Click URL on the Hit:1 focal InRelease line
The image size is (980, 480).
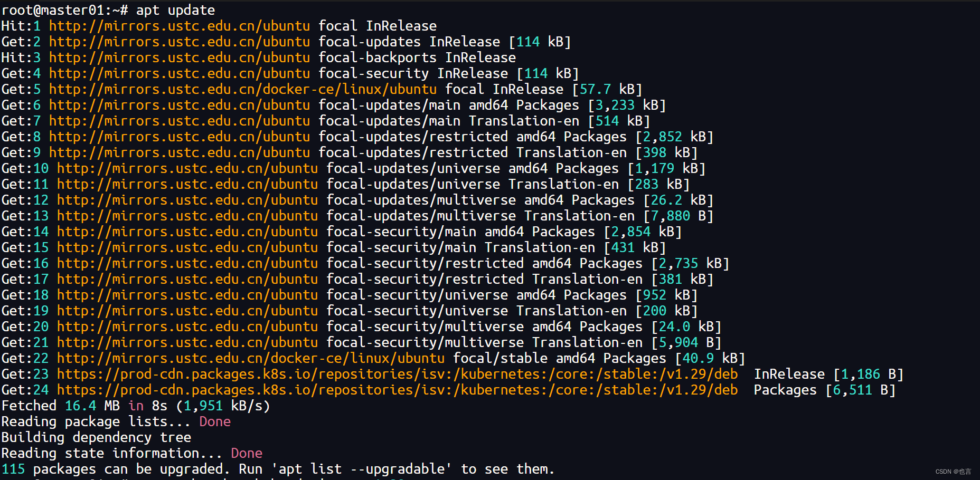tap(180, 26)
